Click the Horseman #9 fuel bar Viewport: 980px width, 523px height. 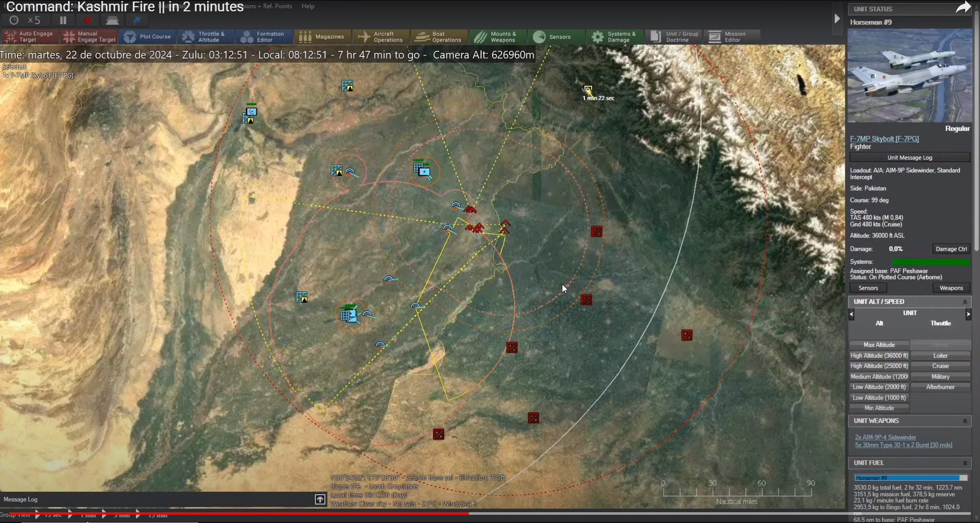coord(911,478)
